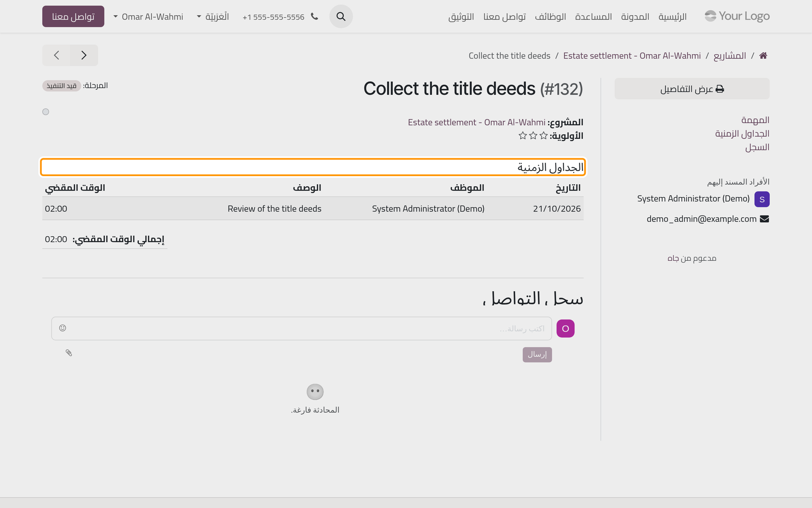812x508 pixels.
Task: Click the purple تواصل معنا button
Action: 73,17
